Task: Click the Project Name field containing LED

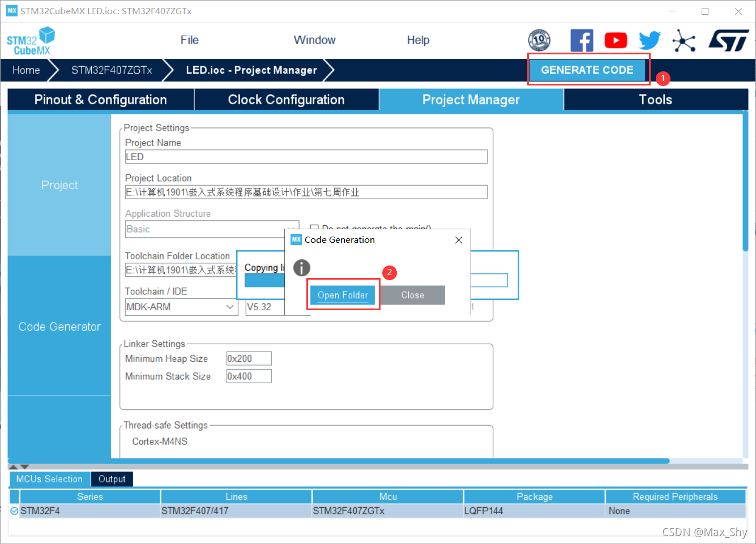Action: (306, 157)
